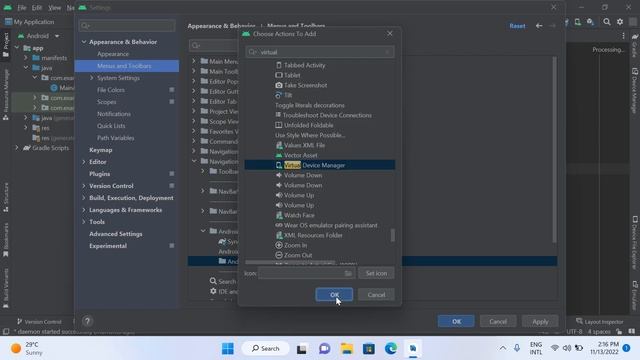Click the Icon path input field
Image resolution: width=640 pixels, height=360 pixels.
[301, 273]
